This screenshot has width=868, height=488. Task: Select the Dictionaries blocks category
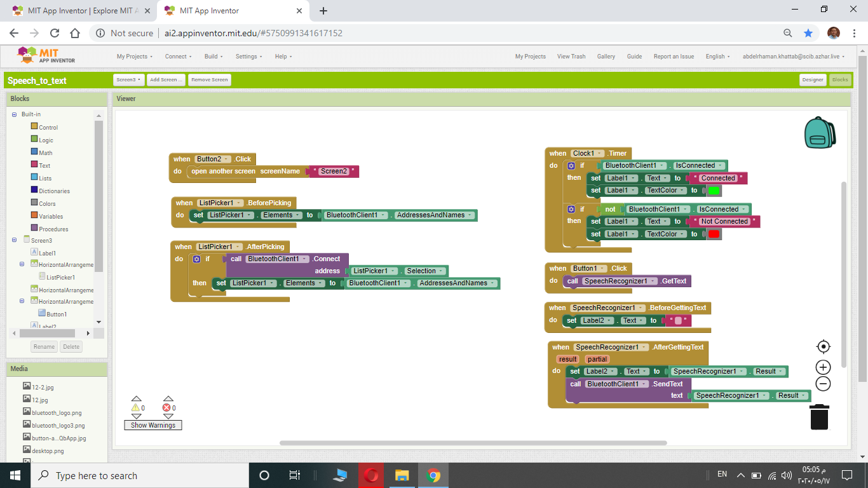54,191
